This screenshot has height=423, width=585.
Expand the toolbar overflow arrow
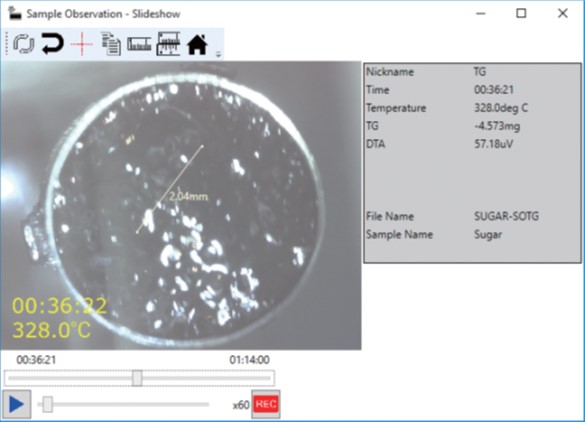[219, 54]
